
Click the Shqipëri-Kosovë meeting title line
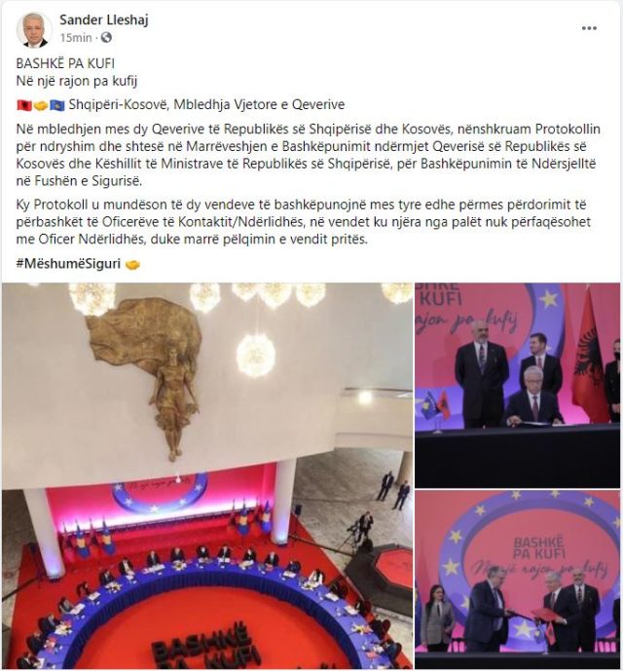pos(206,105)
